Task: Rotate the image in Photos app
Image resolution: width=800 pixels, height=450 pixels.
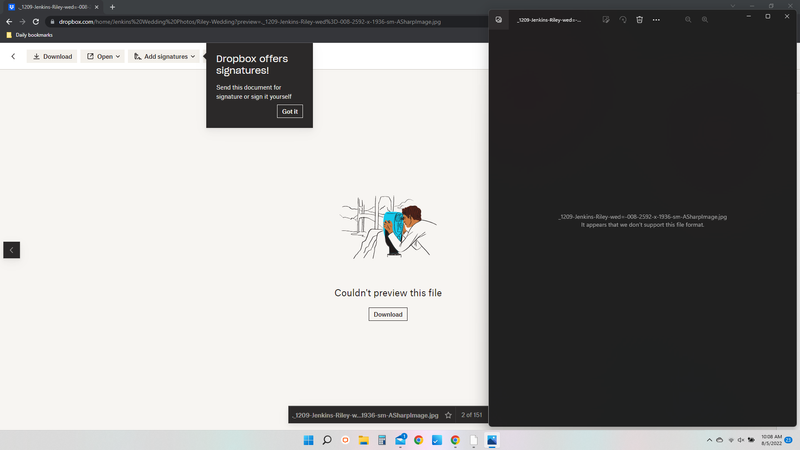Action: point(622,20)
